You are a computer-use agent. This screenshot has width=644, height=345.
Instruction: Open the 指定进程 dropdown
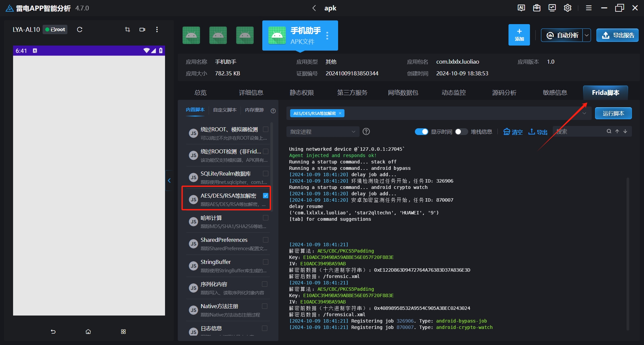click(323, 132)
